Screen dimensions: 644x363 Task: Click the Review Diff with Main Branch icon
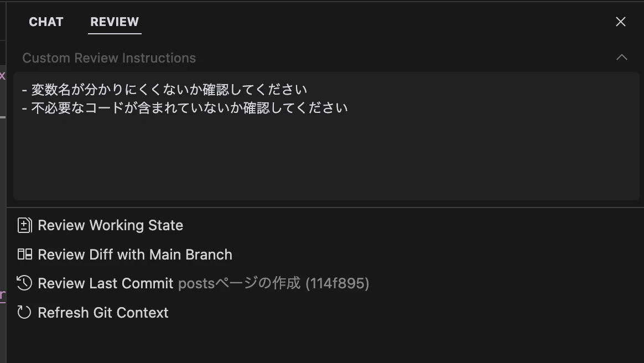point(24,255)
